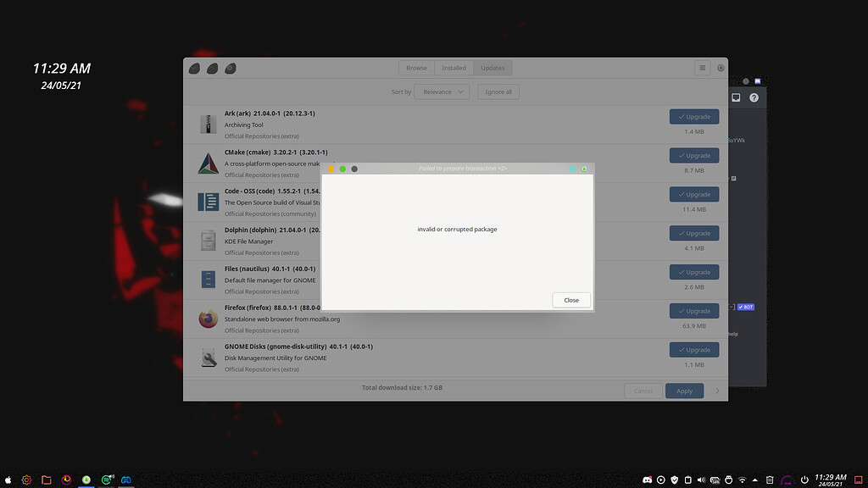Image resolution: width=868 pixels, height=488 pixels.
Task: Switch to the Browse tab
Action: 416,67
